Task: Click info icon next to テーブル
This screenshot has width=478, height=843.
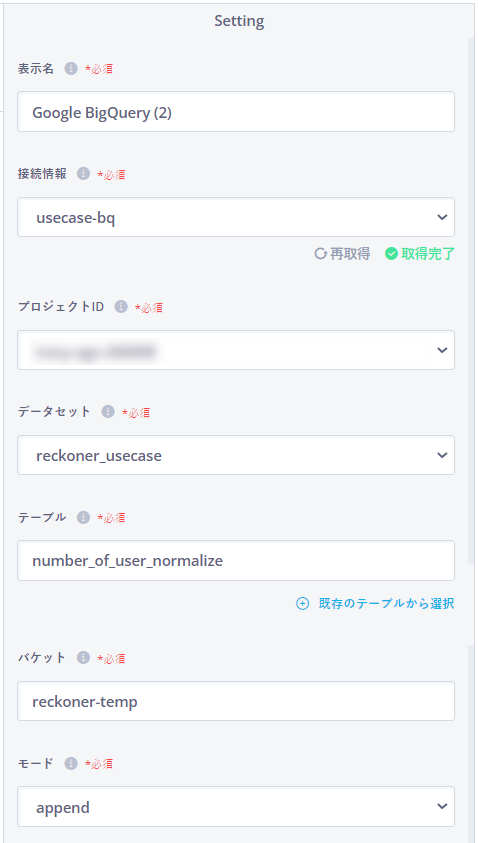Action: click(x=83, y=517)
